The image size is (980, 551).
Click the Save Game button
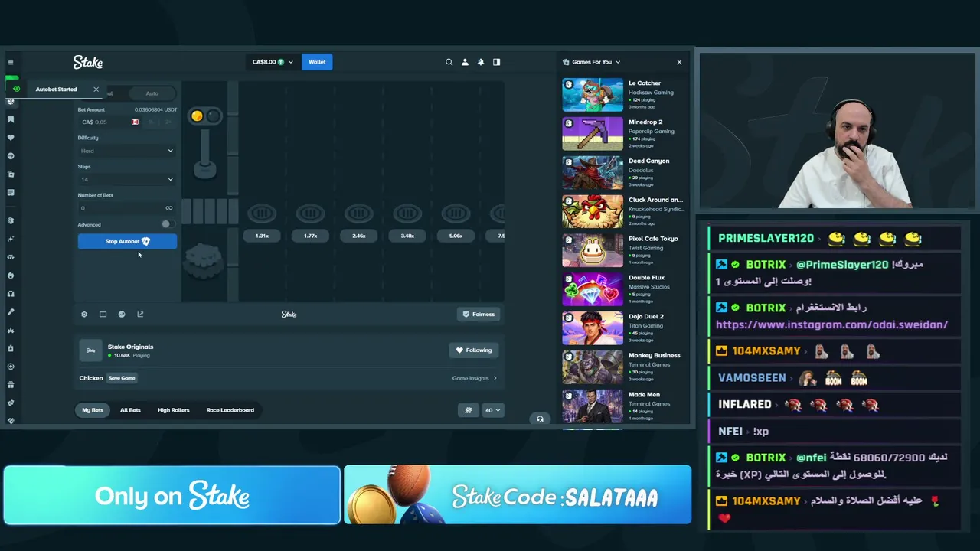[122, 378]
